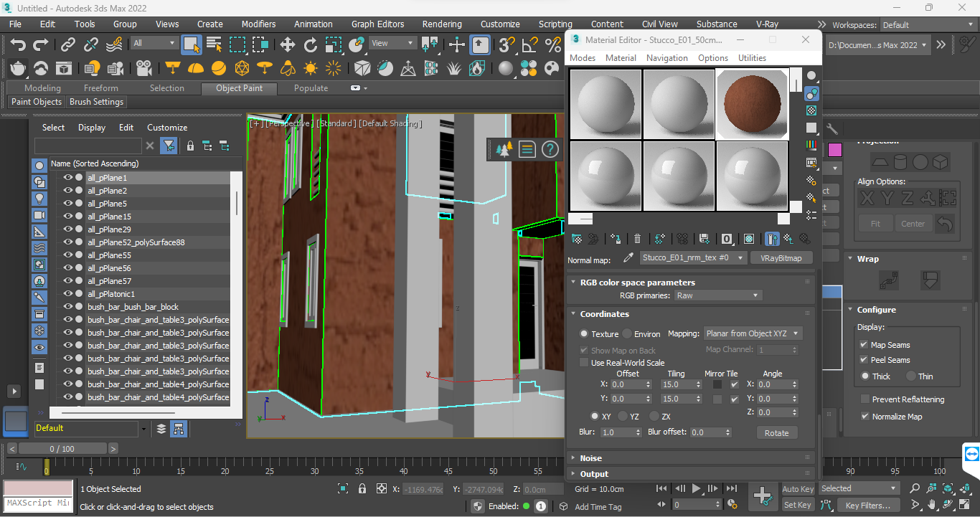Select the Teapot primitive icon in the ribbon
980x517 pixels.
coord(17,68)
